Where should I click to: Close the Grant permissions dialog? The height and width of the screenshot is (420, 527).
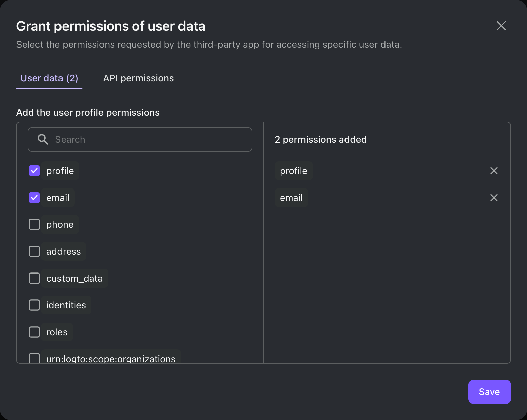[x=501, y=26]
